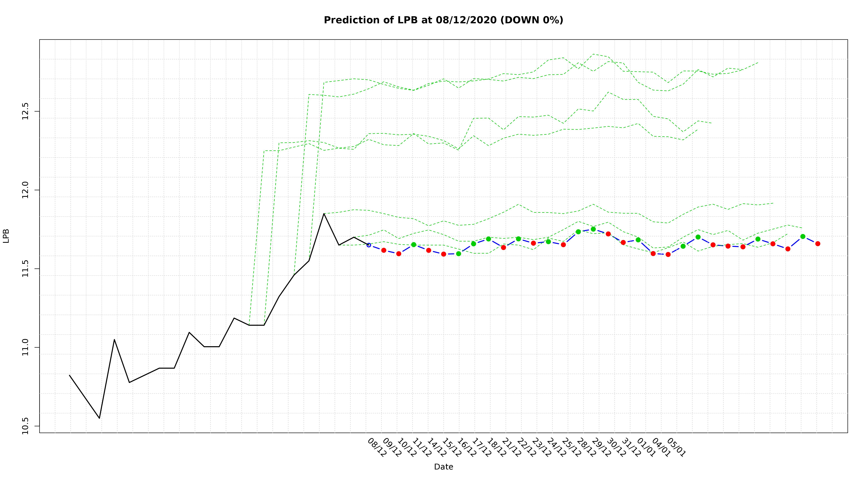Click the green dot above 29/12
The height and width of the screenshot is (482, 868).
tap(593, 229)
